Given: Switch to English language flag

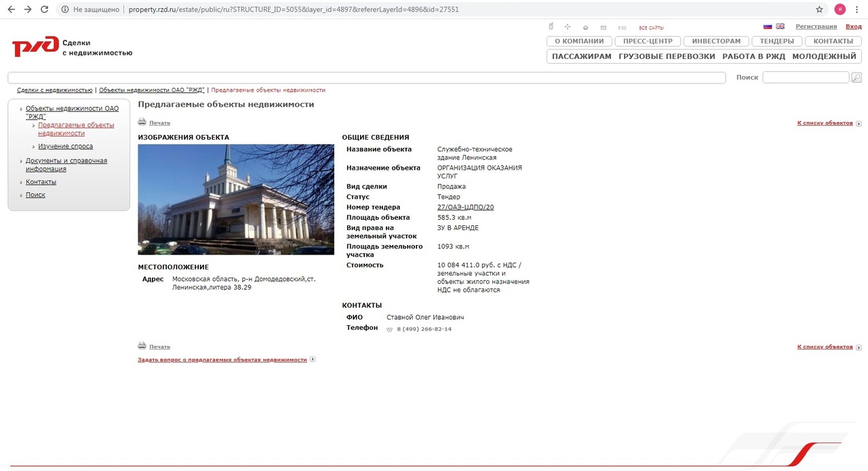Looking at the screenshot, I should [x=780, y=26].
